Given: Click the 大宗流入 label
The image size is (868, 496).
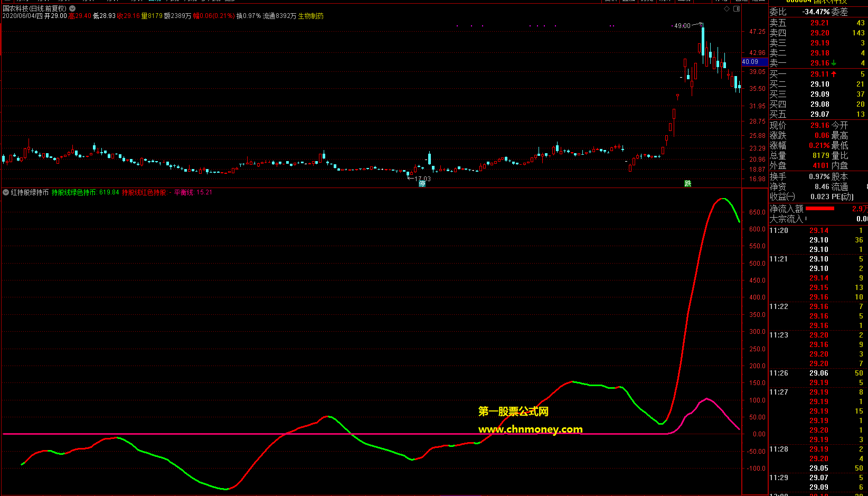Looking at the screenshot, I should [786, 219].
